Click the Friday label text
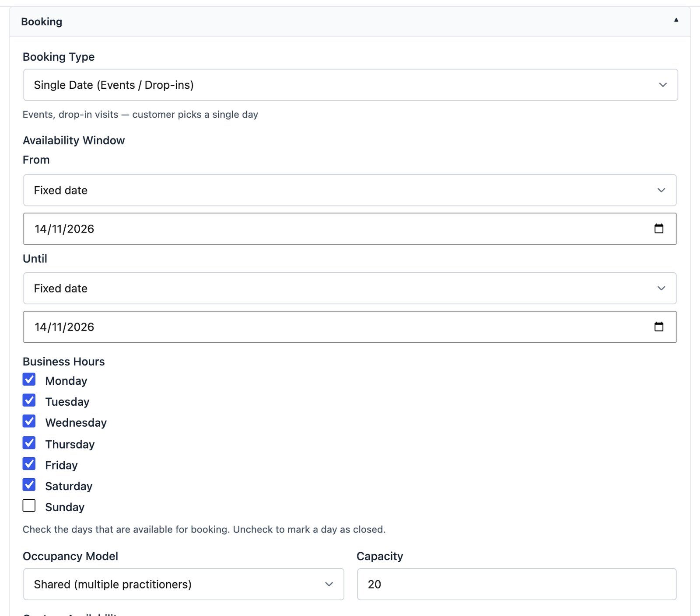700x616 pixels. click(61, 465)
